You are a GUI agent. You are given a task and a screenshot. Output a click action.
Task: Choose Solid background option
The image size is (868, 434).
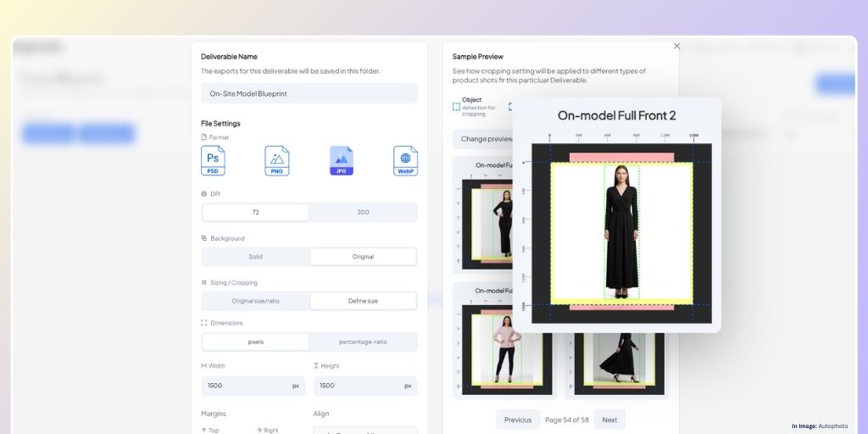[255, 256]
